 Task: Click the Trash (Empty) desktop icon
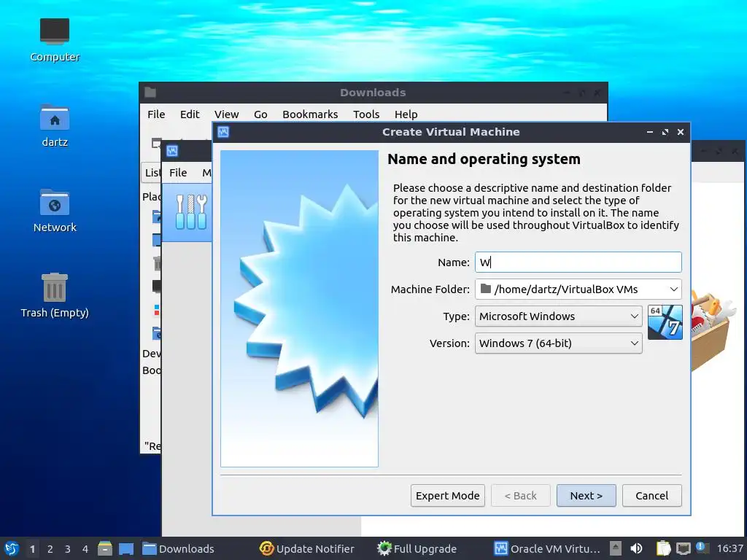(55, 296)
